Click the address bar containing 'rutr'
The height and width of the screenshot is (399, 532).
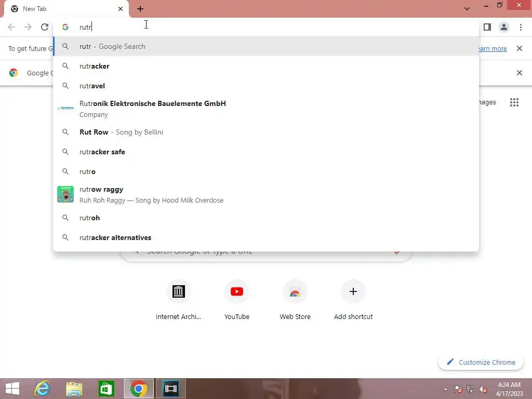[x=266, y=27]
